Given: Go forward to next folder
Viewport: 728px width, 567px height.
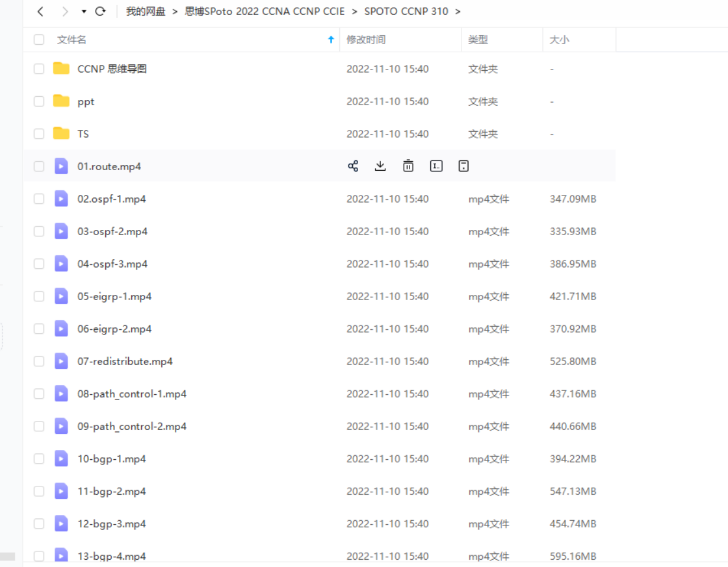Looking at the screenshot, I should (65, 12).
